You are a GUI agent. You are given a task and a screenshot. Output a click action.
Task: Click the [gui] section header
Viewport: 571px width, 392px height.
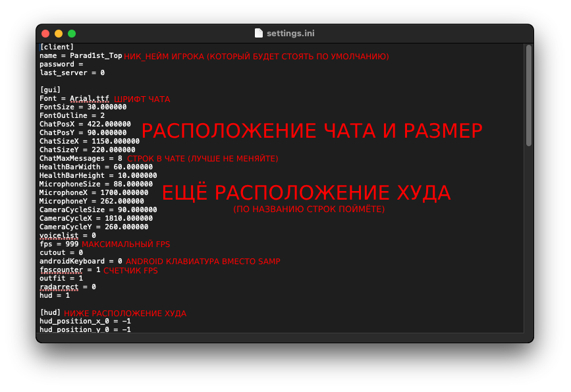click(x=50, y=90)
